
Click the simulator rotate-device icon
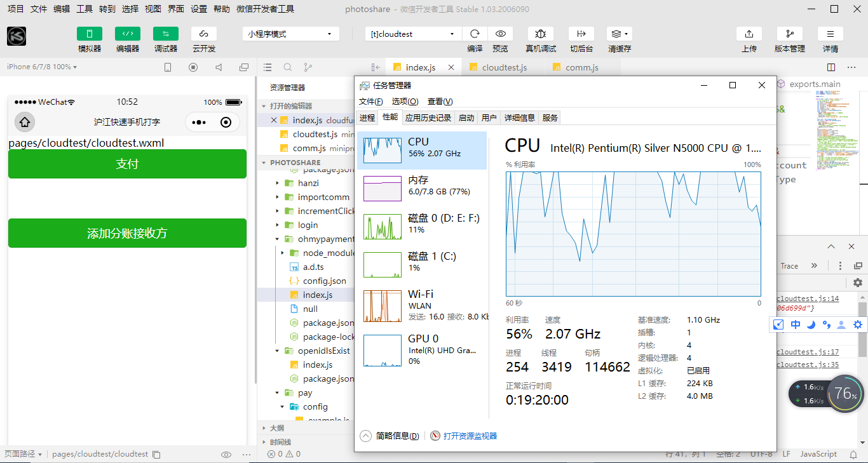point(168,67)
